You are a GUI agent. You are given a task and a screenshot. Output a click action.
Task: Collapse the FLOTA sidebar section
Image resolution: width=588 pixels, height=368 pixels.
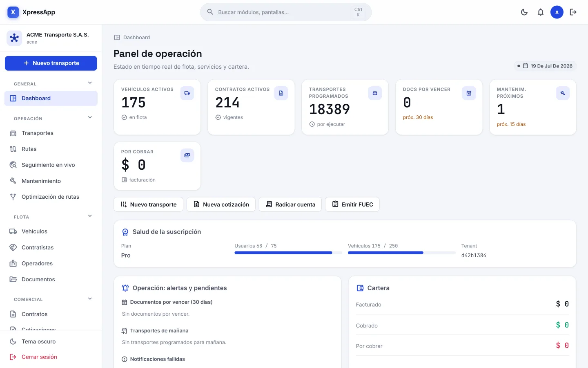tap(90, 216)
